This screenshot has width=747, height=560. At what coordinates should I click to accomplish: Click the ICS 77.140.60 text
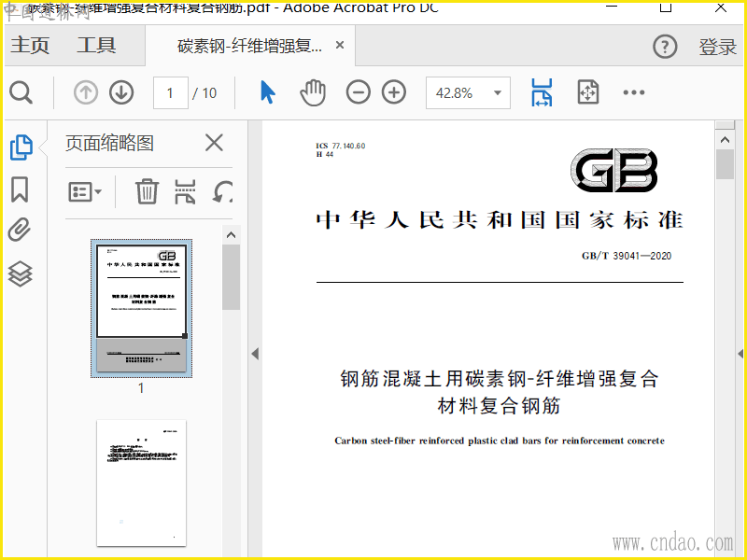click(x=341, y=146)
